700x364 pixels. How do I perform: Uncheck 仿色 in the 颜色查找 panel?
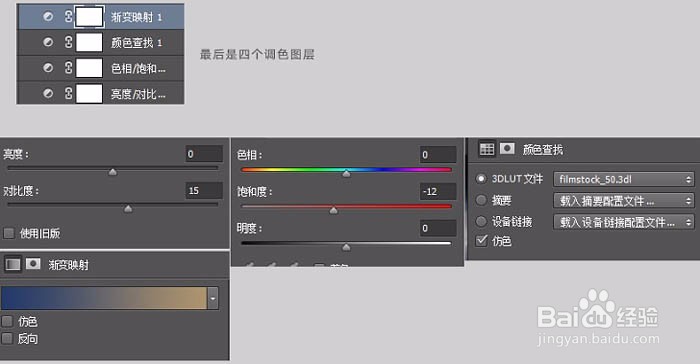481,241
